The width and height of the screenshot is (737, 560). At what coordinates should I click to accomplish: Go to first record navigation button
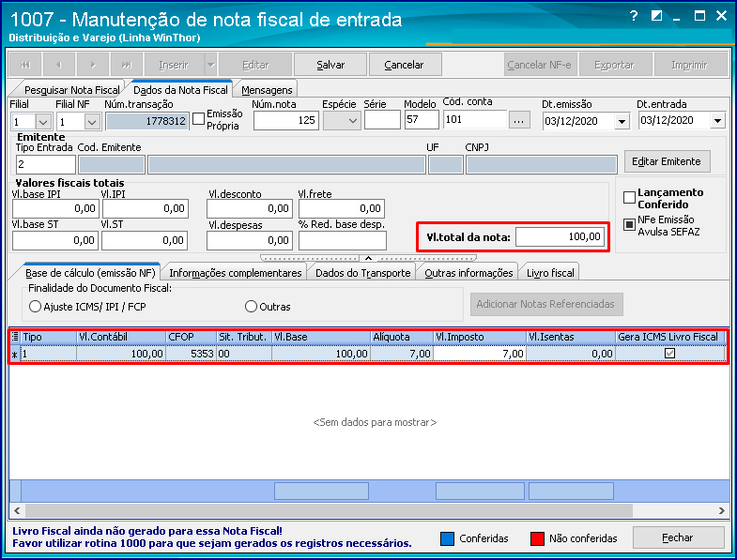coord(25,65)
